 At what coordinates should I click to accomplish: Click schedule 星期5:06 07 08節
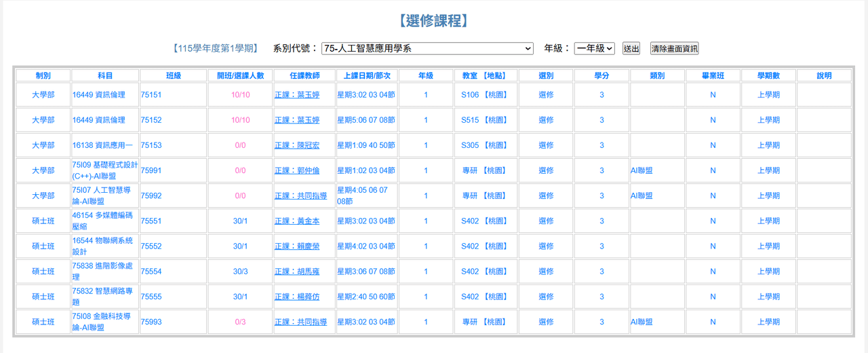366,120
